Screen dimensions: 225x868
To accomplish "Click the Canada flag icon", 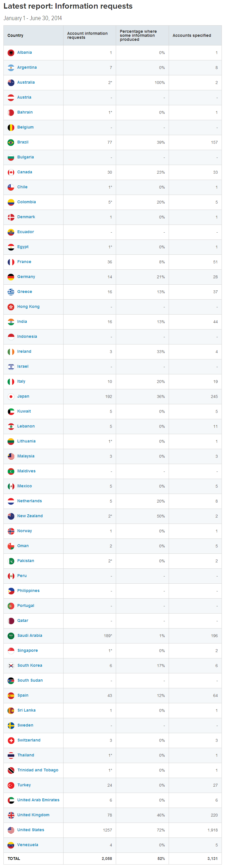I will (11, 172).
